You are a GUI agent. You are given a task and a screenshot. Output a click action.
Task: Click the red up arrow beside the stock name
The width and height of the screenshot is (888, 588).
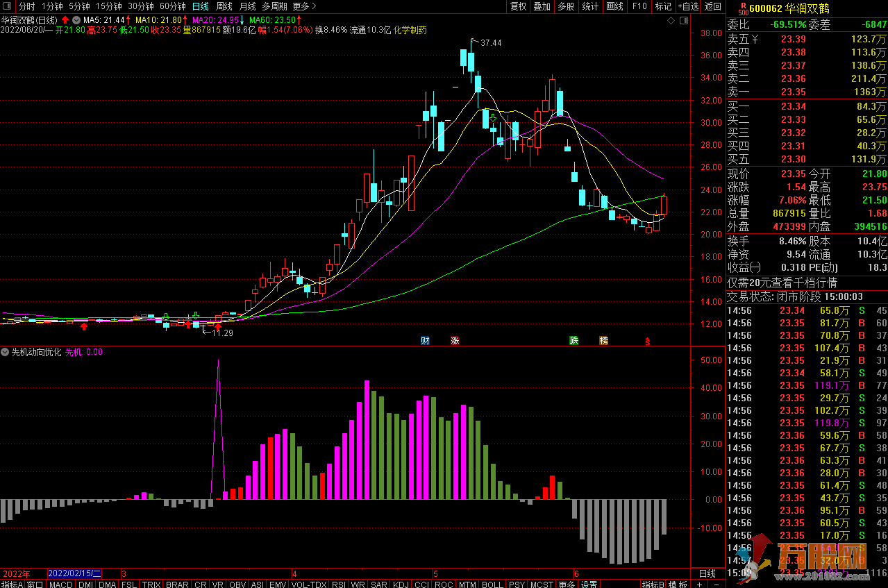65,20
